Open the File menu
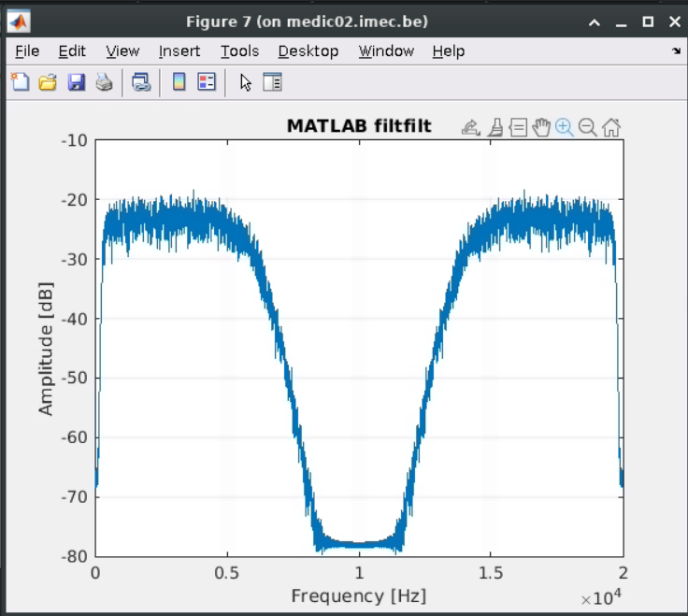Screen dimensions: 688x616 point(27,51)
